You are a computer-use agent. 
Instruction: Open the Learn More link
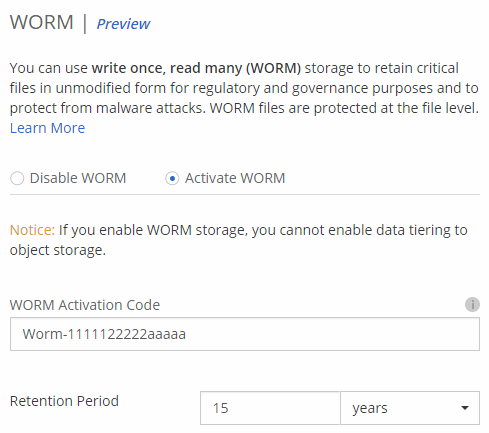pyautogui.click(x=47, y=128)
